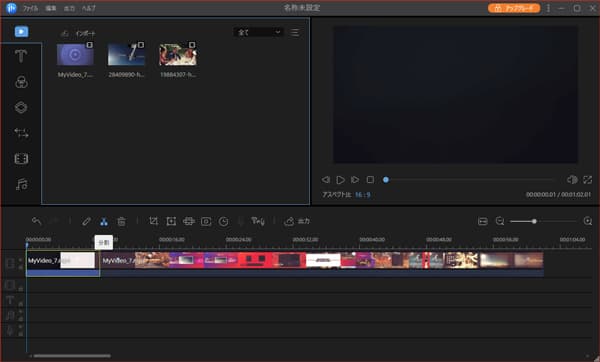
Task: Select the second MyVideo_7 clip on timeline
Action: [x=321, y=264]
